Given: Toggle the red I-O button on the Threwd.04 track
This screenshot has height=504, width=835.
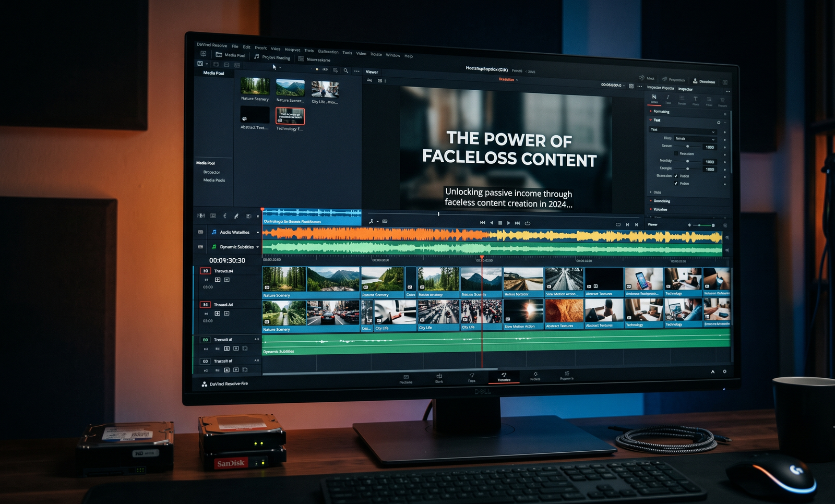Looking at the screenshot, I should pos(206,271).
